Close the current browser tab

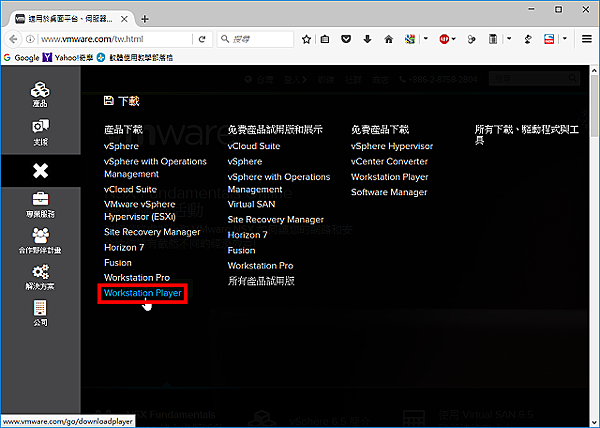(x=124, y=19)
